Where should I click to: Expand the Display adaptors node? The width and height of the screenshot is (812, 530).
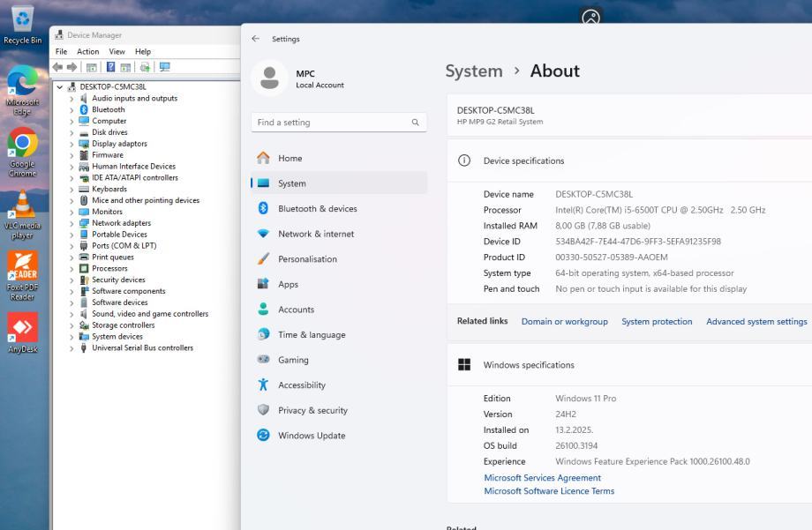72,144
